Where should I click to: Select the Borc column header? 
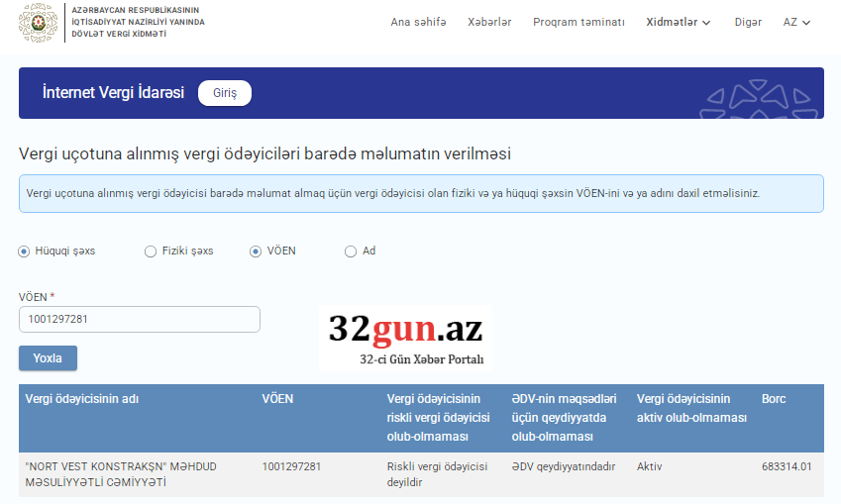coord(774,399)
